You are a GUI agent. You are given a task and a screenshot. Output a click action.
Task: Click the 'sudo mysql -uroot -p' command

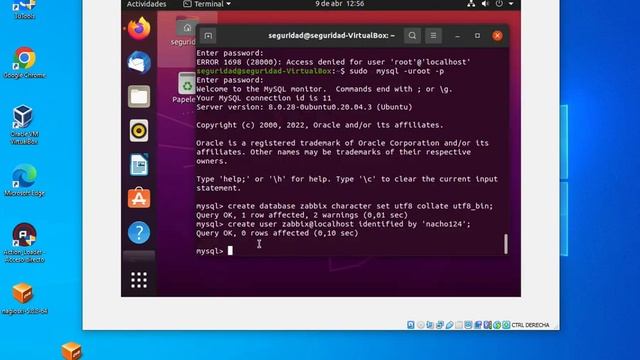click(397, 71)
